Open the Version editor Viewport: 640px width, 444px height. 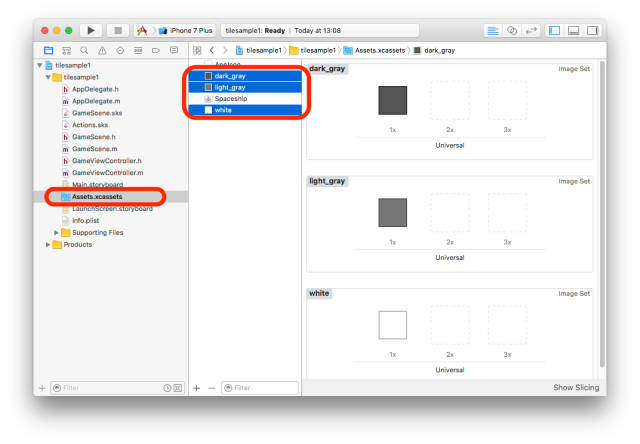coord(531,31)
